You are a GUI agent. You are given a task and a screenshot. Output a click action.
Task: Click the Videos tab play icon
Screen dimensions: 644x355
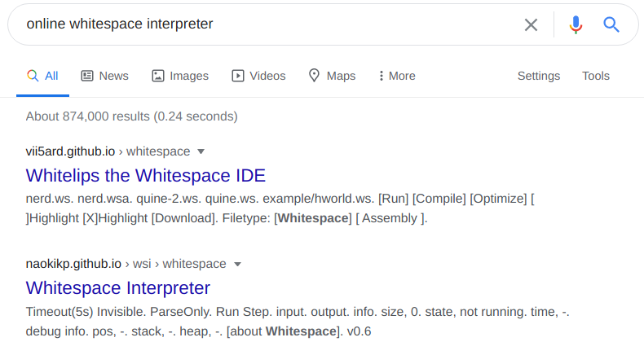(x=238, y=76)
